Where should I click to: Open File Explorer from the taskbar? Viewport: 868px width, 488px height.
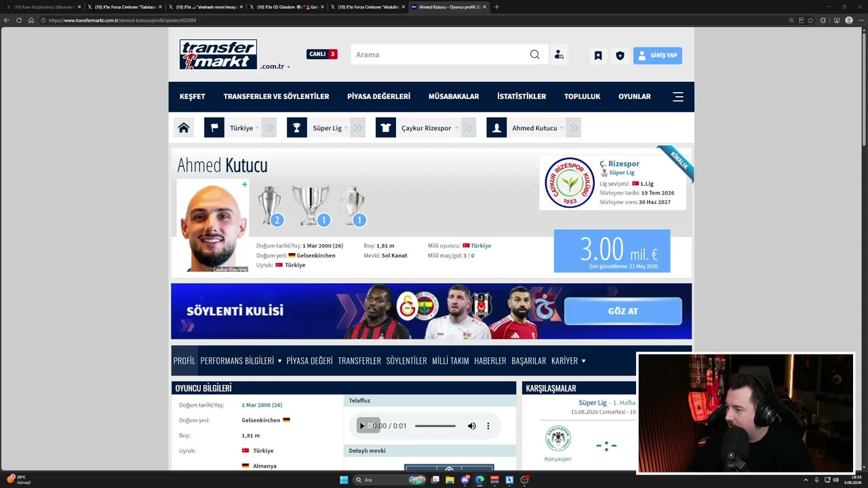(x=450, y=480)
